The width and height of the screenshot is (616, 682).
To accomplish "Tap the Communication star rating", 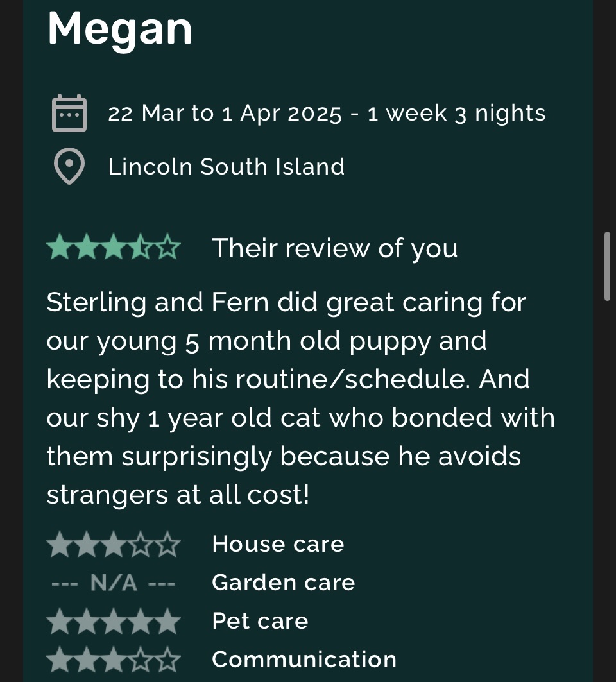I will (x=114, y=660).
